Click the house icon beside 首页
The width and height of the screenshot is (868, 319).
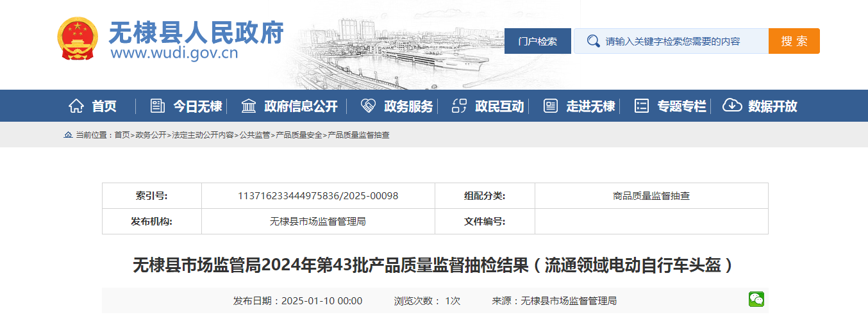click(x=76, y=106)
